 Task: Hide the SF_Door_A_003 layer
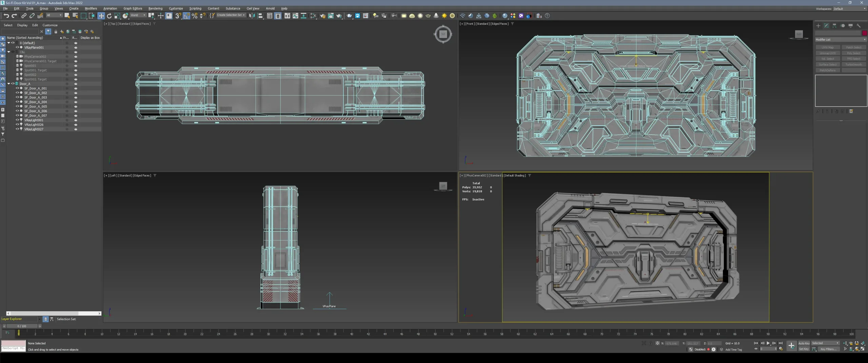pos(18,98)
